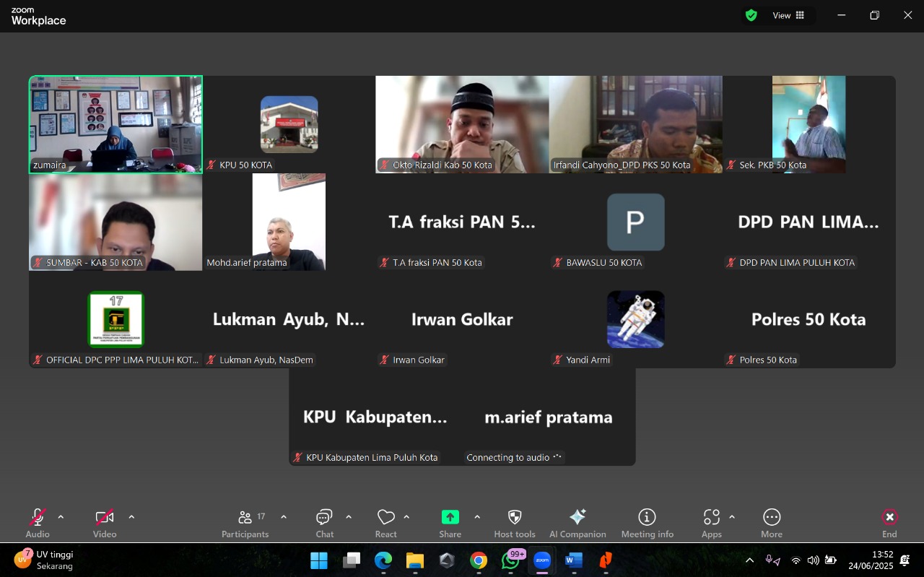Expand video options arrow beside Video
Viewport: 924px width, 577px height.
tap(131, 516)
